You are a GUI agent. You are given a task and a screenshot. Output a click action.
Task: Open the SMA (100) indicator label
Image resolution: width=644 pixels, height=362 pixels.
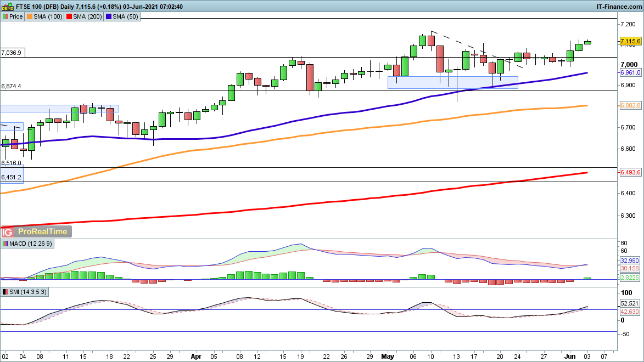click(x=49, y=16)
